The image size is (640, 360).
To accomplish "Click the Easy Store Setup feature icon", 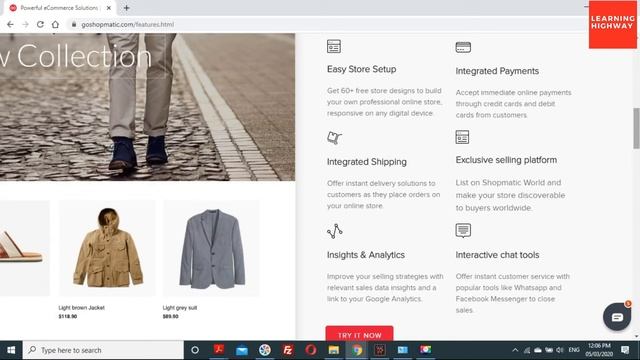I will [x=333, y=46].
